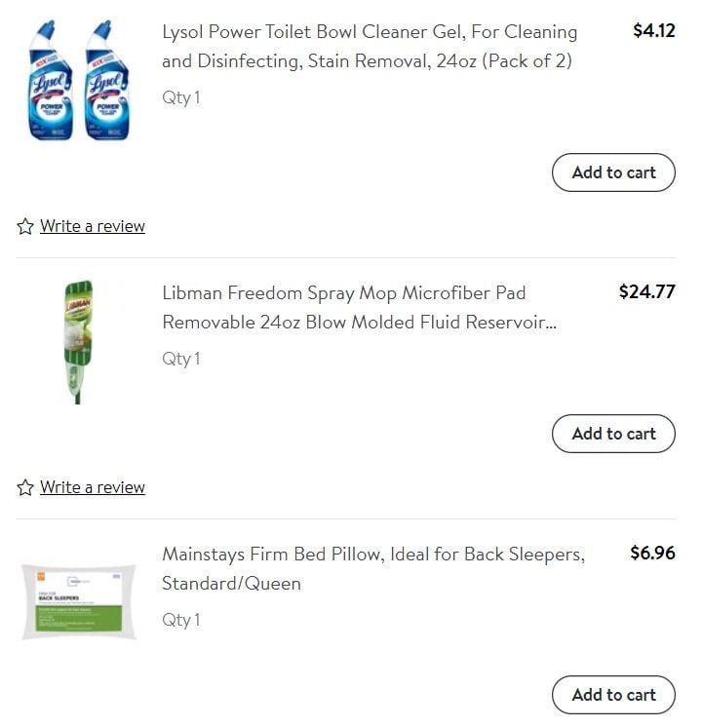Open the Lysol Power Toilet Bowl Cleaner title
This screenshot has width=703, height=728.
click(x=370, y=47)
